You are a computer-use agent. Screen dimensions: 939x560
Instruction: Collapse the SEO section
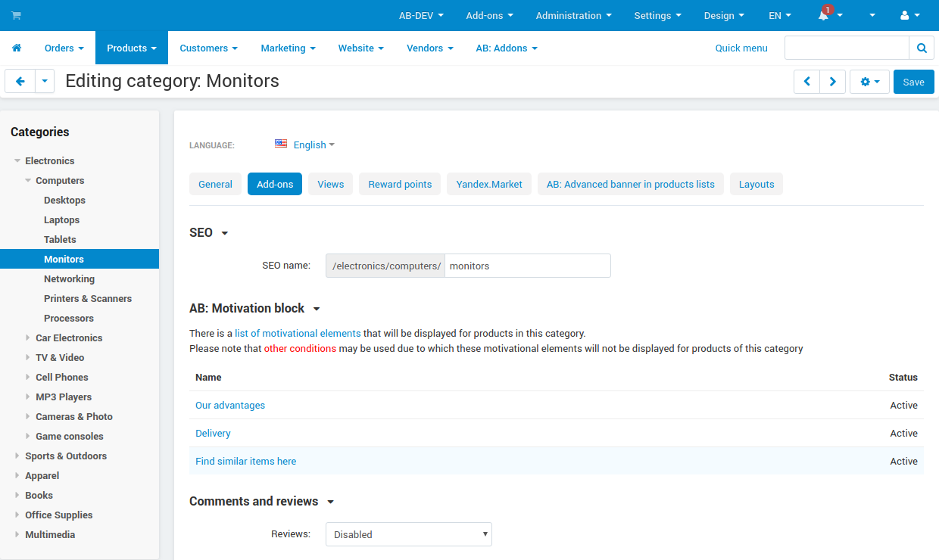(223, 233)
